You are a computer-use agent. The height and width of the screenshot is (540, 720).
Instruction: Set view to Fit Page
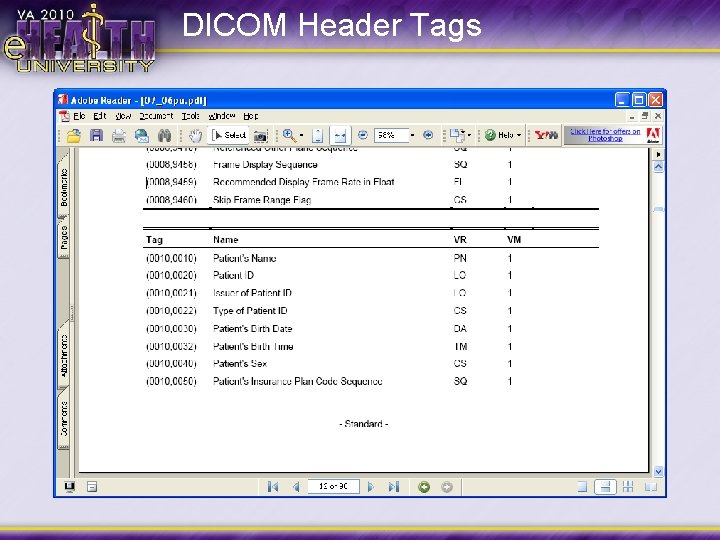pos(317,135)
